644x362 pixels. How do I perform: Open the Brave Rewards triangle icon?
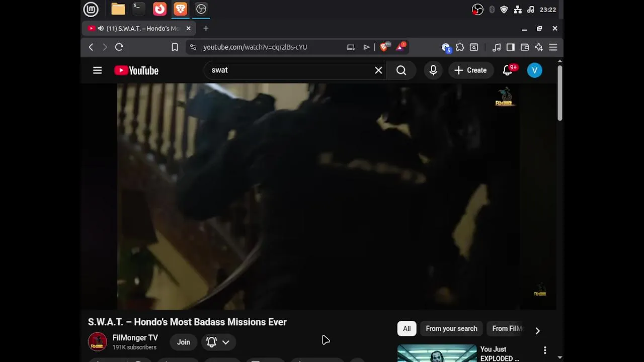click(x=401, y=47)
